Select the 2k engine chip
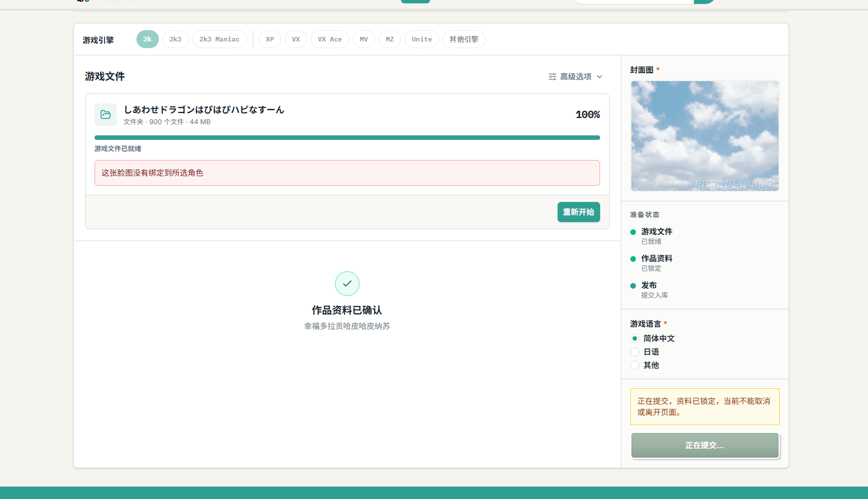 tap(148, 39)
